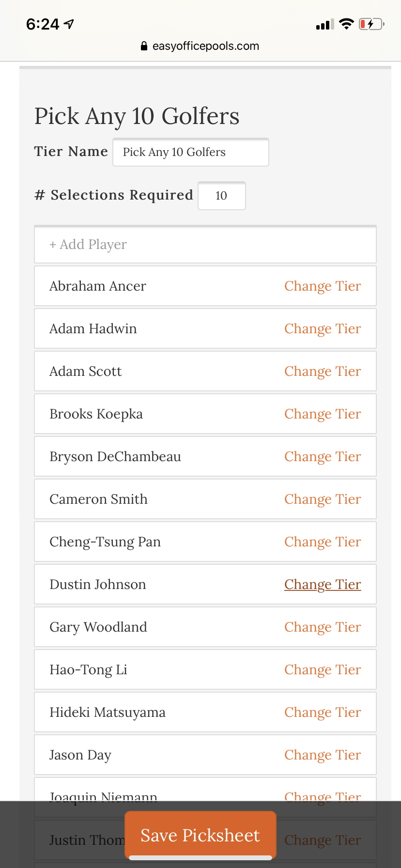Change tier for Bryson DeChambeau

(323, 457)
